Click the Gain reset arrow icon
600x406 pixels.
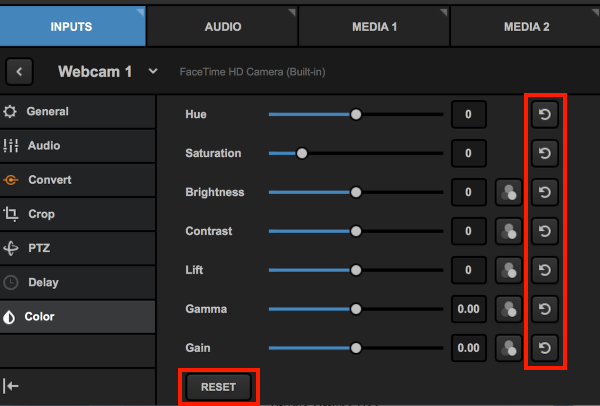pyautogui.click(x=545, y=347)
